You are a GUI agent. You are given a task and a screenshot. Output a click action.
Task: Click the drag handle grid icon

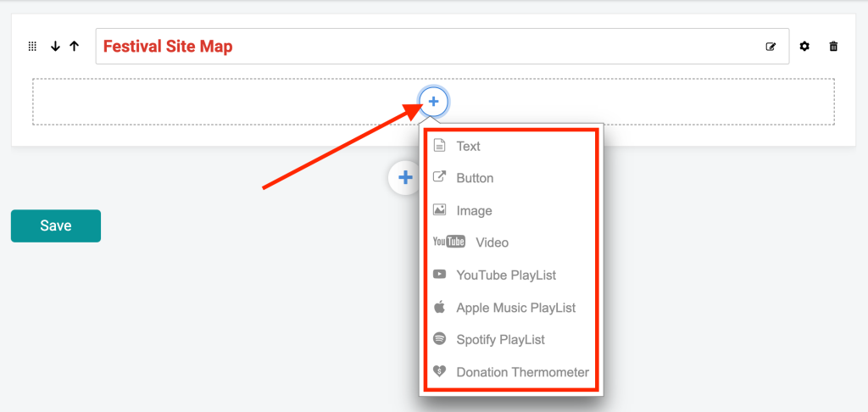tap(33, 47)
